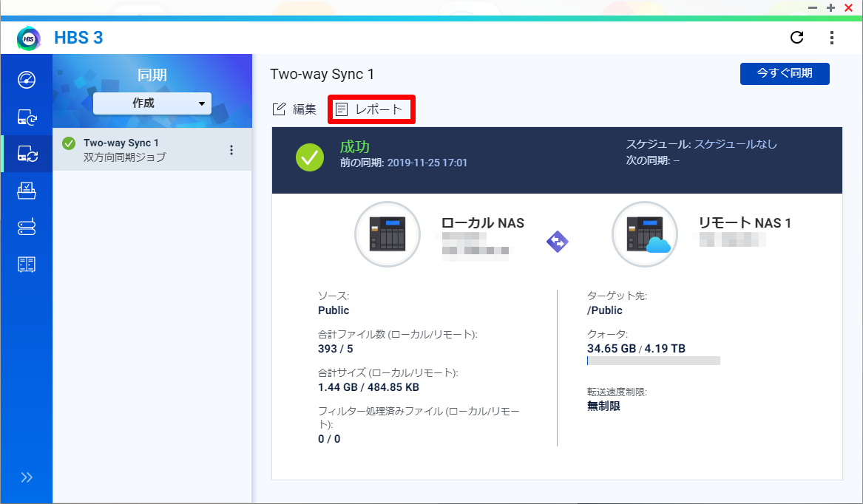This screenshot has width=863, height=504.
Task: Click the HBS 3 title text
Action: tap(78, 38)
